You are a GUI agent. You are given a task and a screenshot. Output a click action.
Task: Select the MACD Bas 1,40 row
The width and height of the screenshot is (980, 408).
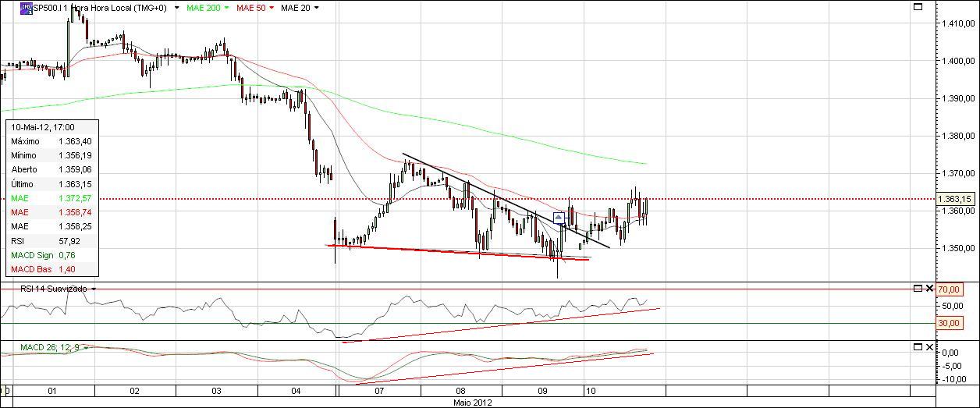tap(52, 269)
